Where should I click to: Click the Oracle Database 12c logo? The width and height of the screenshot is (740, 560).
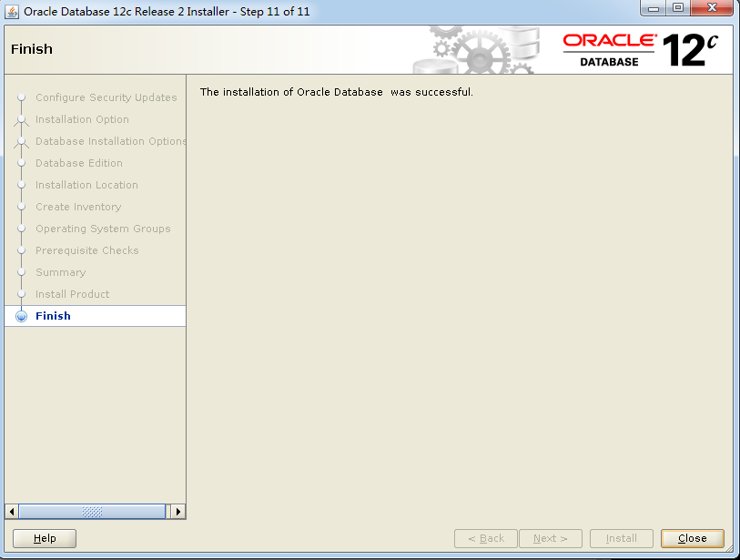click(x=641, y=49)
